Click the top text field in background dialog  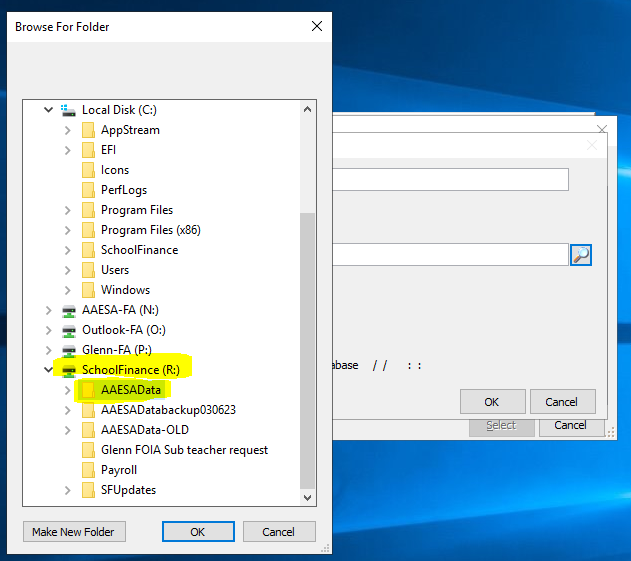450,179
